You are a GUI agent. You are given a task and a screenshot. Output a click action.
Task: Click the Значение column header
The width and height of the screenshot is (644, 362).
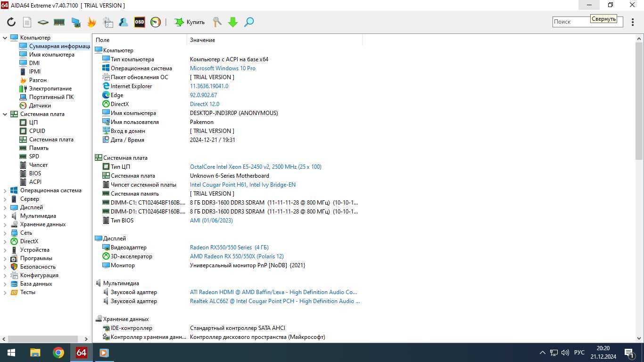(274, 40)
